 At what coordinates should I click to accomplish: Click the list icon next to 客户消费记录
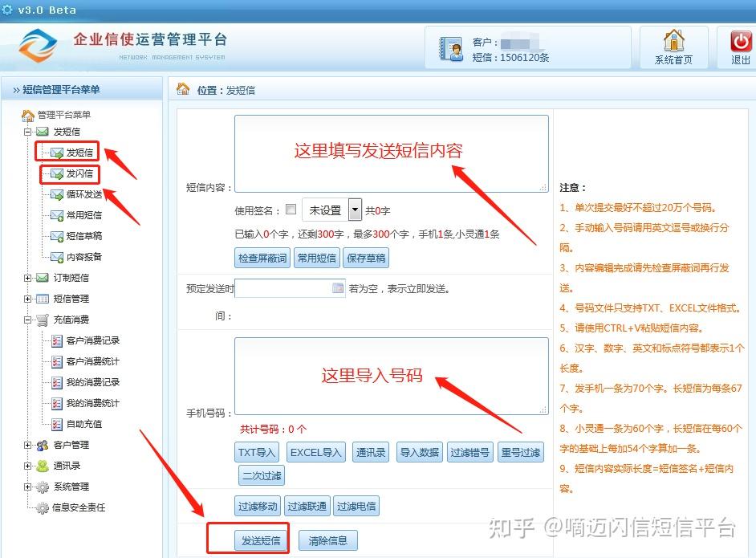pos(57,341)
